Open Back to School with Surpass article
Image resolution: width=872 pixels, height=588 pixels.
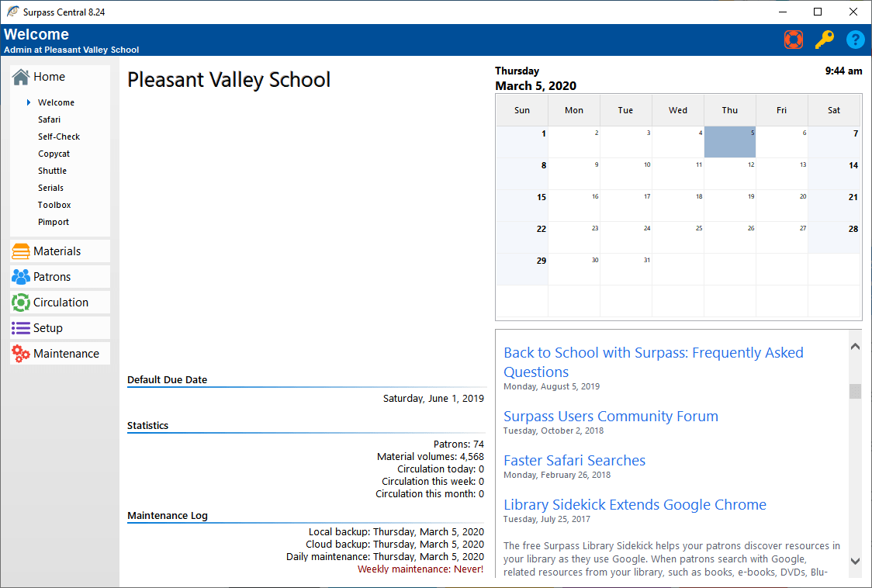pos(653,362)
